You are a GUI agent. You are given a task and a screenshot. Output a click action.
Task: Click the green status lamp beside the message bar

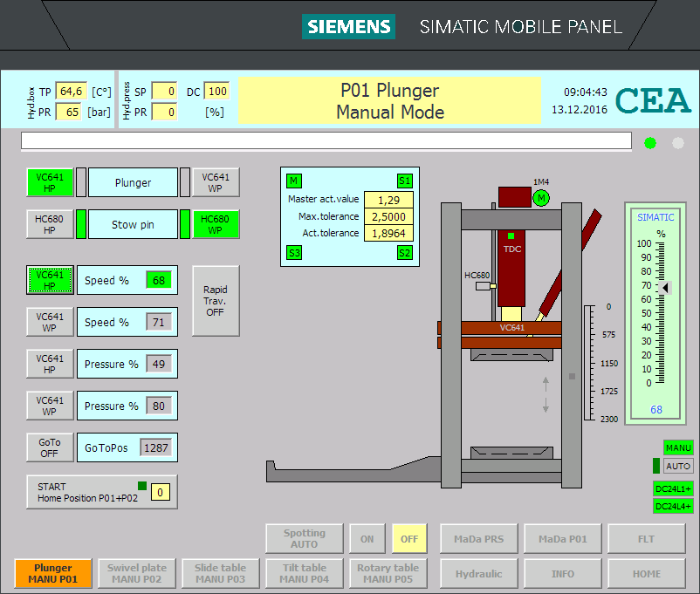(x=650, y=143)
